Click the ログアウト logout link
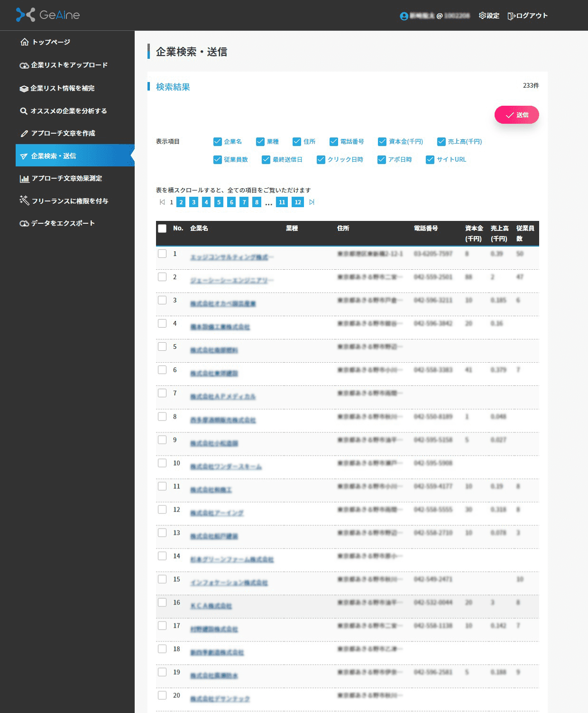 [528, 16]
